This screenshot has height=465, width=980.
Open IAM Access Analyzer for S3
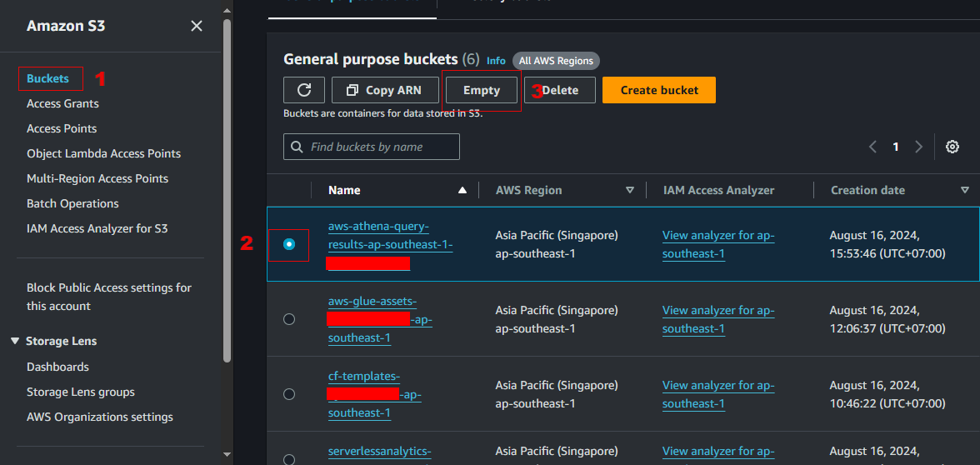click(x=97, y=228)
